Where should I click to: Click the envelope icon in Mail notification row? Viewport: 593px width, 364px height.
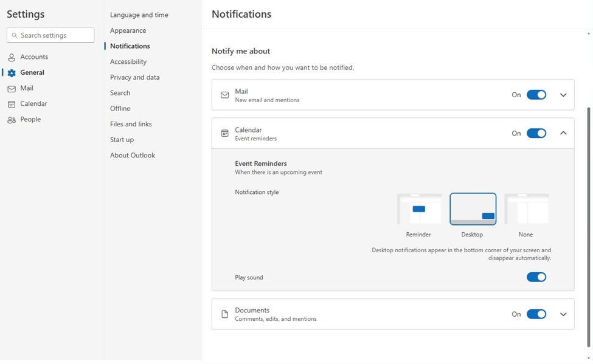[x=225, y=95]
